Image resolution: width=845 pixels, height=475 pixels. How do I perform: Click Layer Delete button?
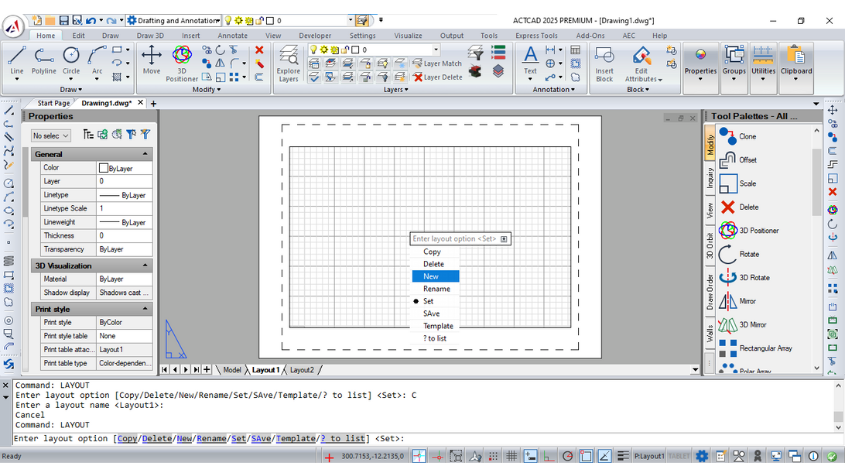point(437,77)
